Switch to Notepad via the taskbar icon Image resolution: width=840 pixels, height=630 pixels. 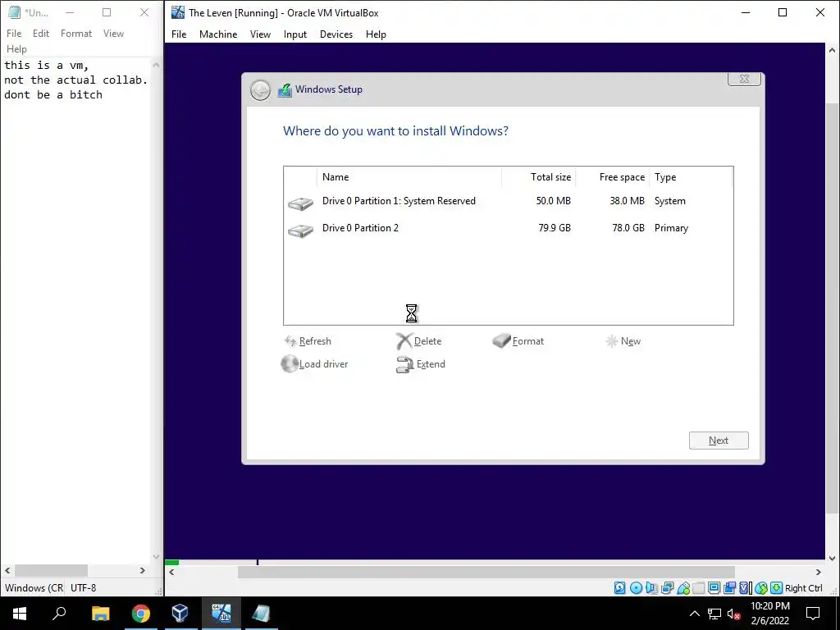(261, 614)
